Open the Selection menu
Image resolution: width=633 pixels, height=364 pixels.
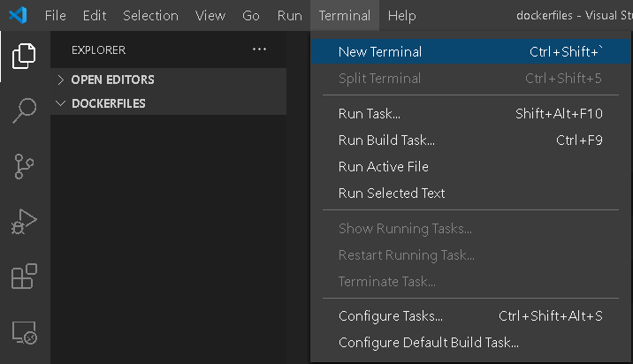tap(150, 16)
